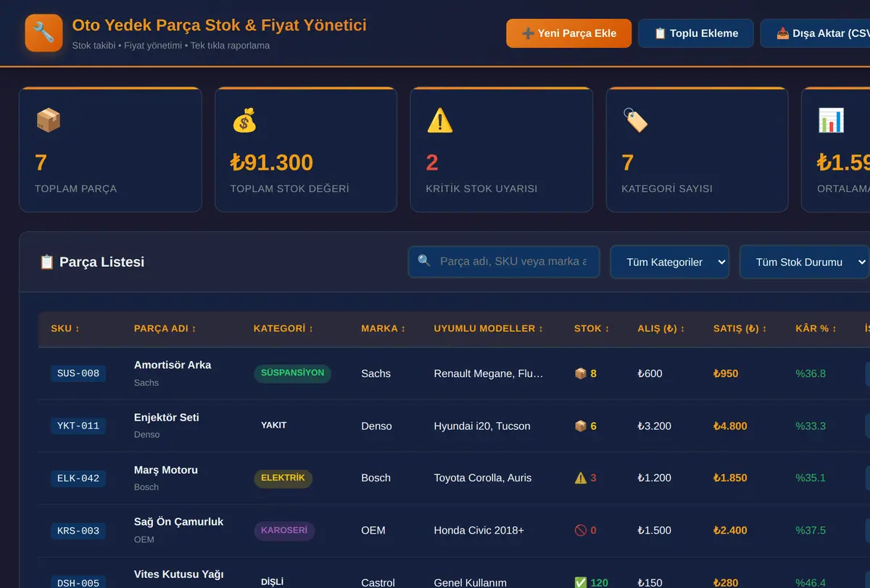This screenshot has height=588, width=870.
Task: Click the warning icon on Kritik Stok card
Action: [439, 120]
